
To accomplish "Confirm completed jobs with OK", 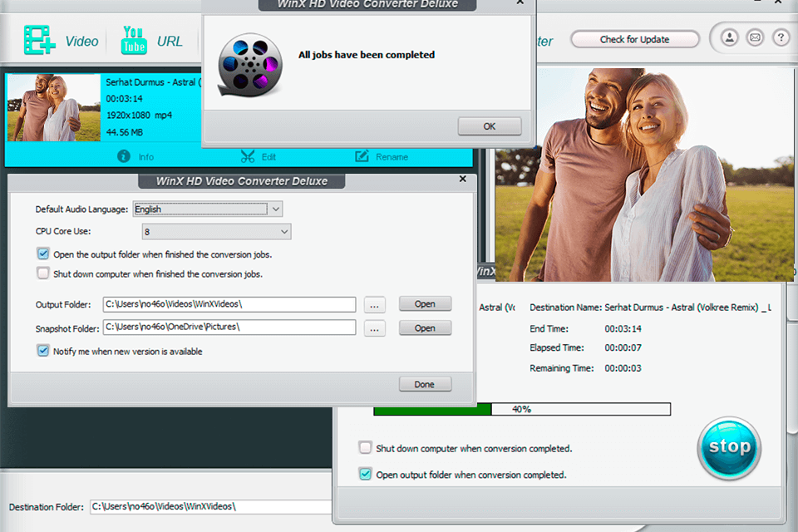I will click(489, 126).
